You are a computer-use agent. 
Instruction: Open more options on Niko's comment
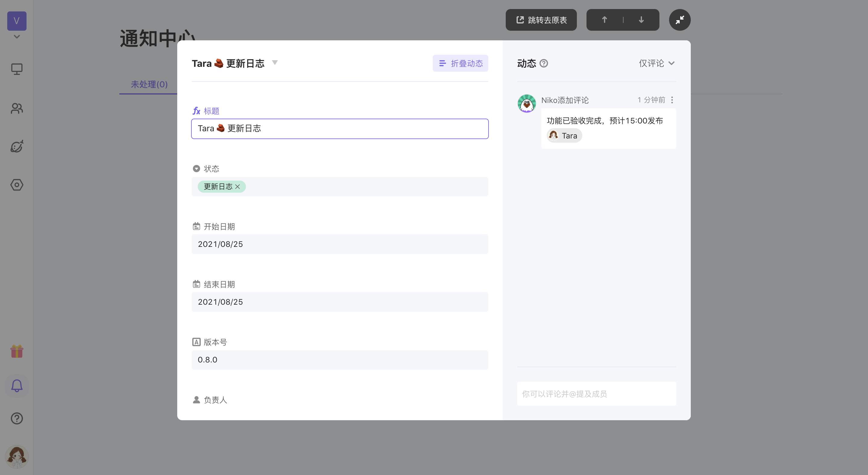672,100
